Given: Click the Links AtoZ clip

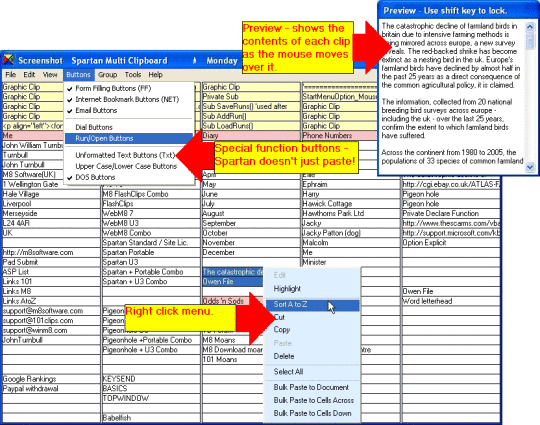Looking at the screenshot, I should pyautogui.click(x=51, y=301).
